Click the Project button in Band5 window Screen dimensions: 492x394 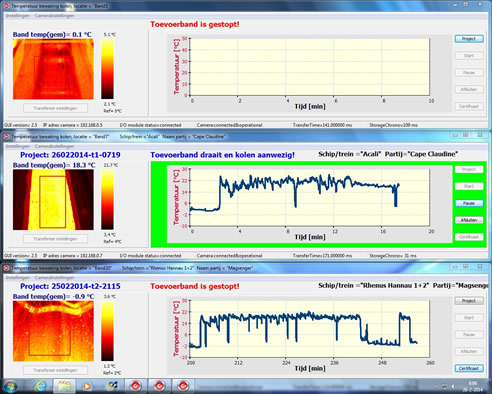[469, 39]
